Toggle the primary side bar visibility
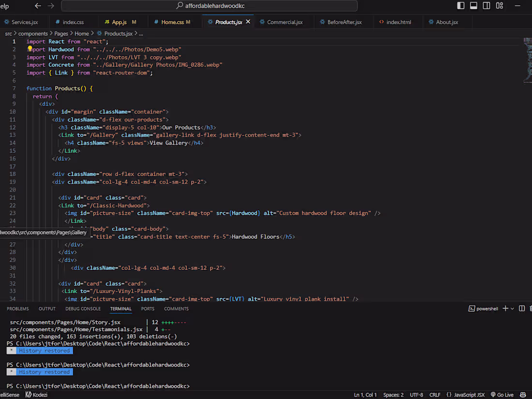Screen dimensions: 532x399 tap(460, 5)
